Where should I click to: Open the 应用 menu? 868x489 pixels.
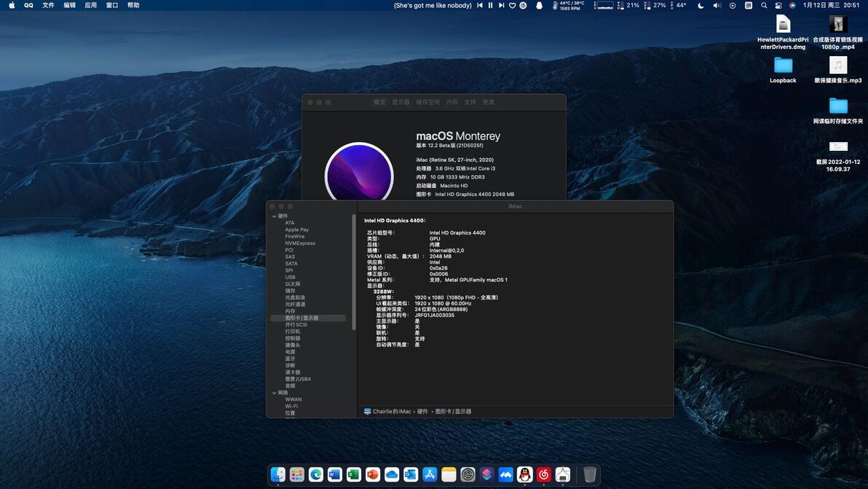91,5
